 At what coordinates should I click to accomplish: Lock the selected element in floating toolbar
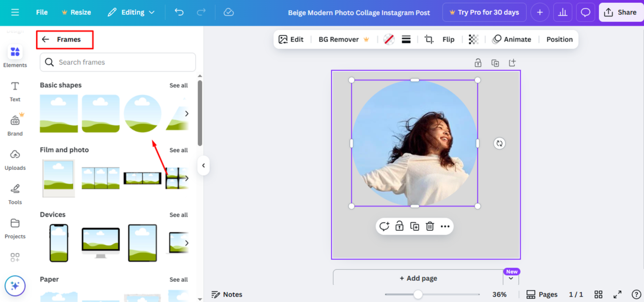coord(399,226)
